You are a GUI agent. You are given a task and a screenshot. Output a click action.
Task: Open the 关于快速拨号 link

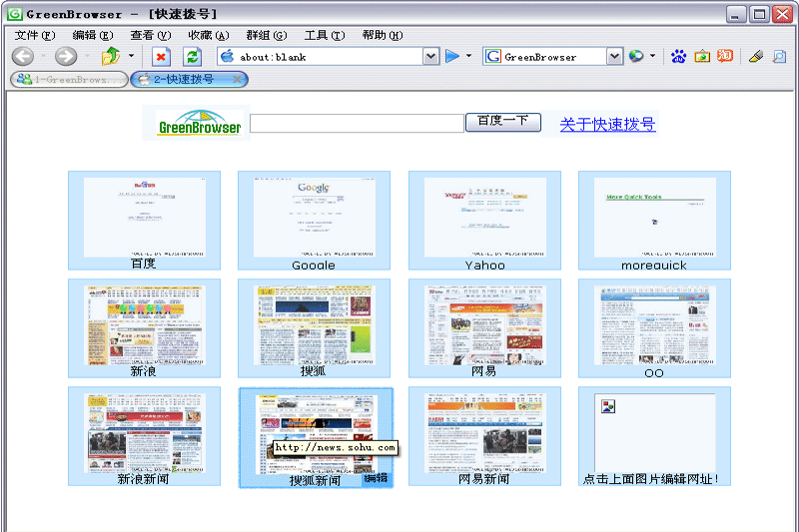pyautogui.click(x=607, y=124)
